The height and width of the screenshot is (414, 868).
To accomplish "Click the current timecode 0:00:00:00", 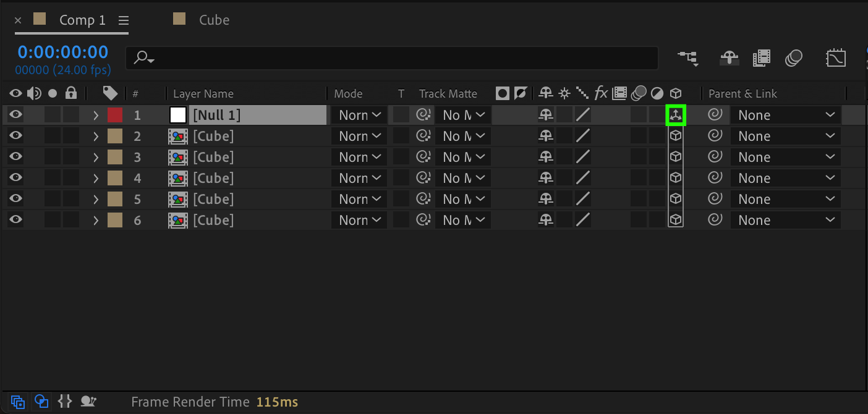I will coord(62,52).
